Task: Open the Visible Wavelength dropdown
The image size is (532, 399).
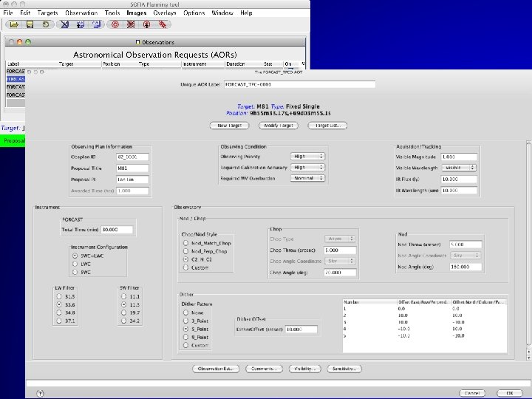Action: point(460,168)
